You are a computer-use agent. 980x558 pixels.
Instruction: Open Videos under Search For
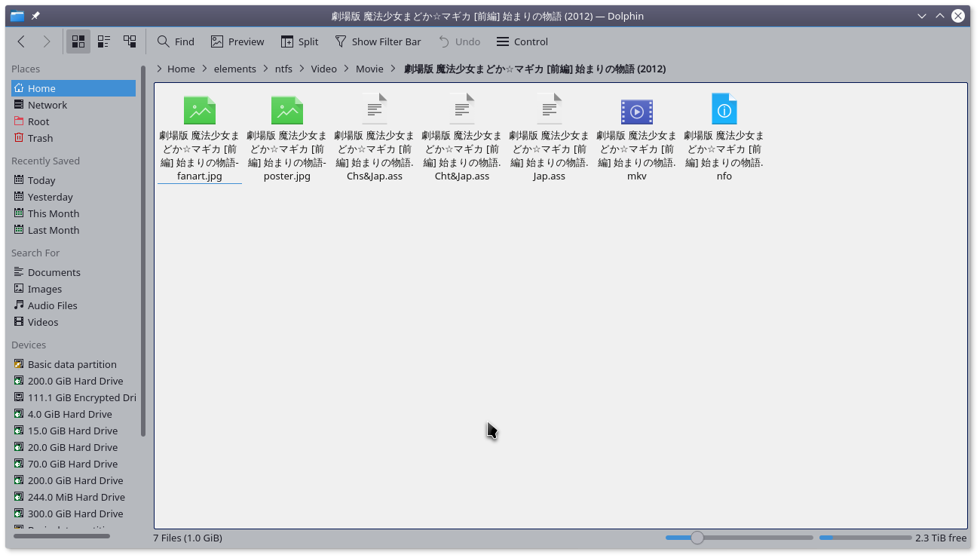point(43,322)
